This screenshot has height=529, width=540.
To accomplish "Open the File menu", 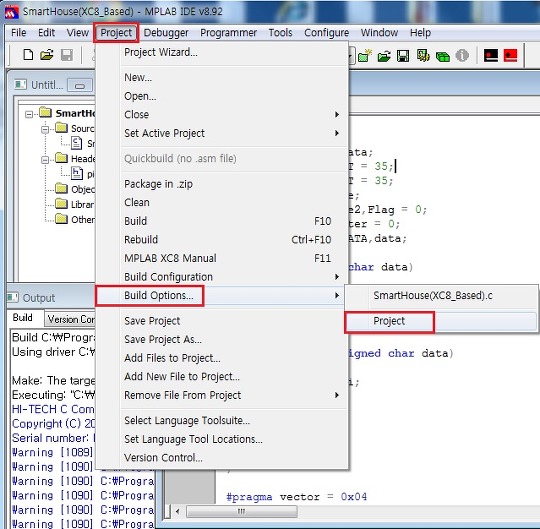I will (19, 33).
